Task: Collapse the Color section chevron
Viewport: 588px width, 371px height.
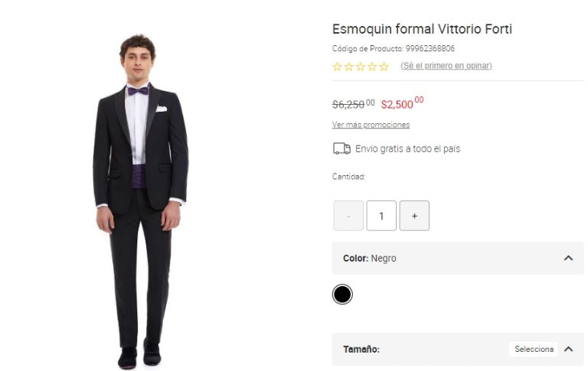Action: pyautogui.click(x=568, y=259)
